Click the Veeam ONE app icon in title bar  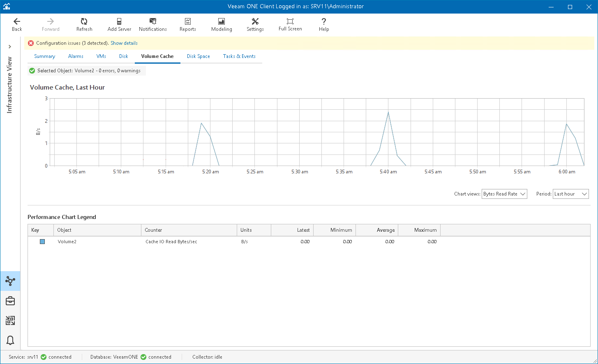click(x=7, y=7)
